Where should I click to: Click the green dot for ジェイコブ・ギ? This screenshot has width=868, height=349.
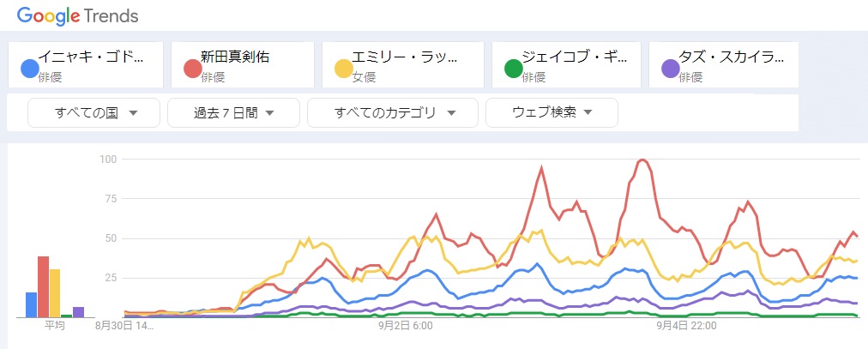513,69
